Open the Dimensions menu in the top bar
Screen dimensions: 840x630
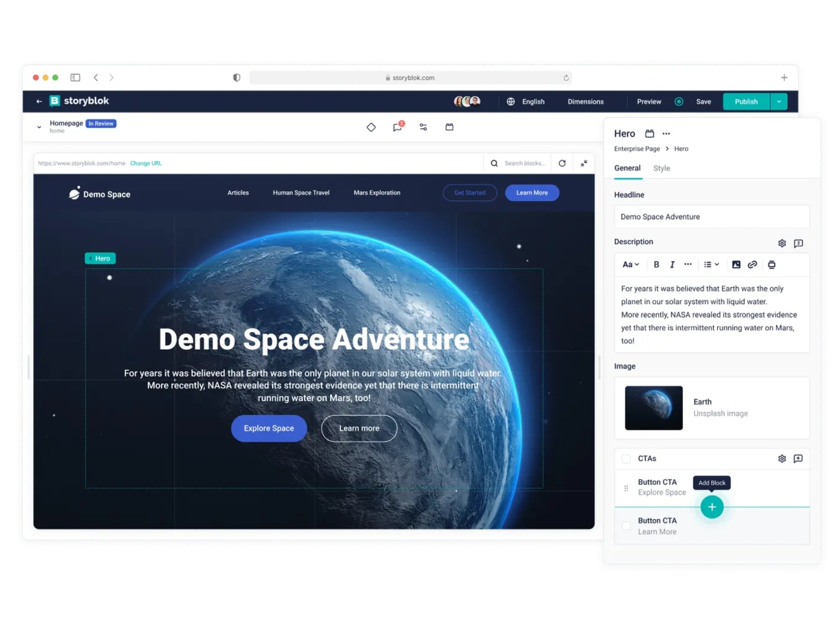click(x=585, y=101)
